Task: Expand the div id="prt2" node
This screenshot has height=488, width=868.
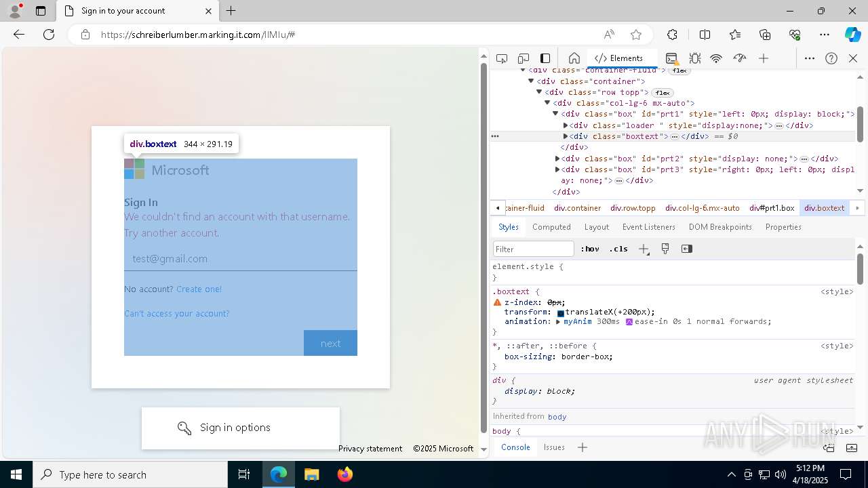Action: pyautogui.click(x=557, y=159)
